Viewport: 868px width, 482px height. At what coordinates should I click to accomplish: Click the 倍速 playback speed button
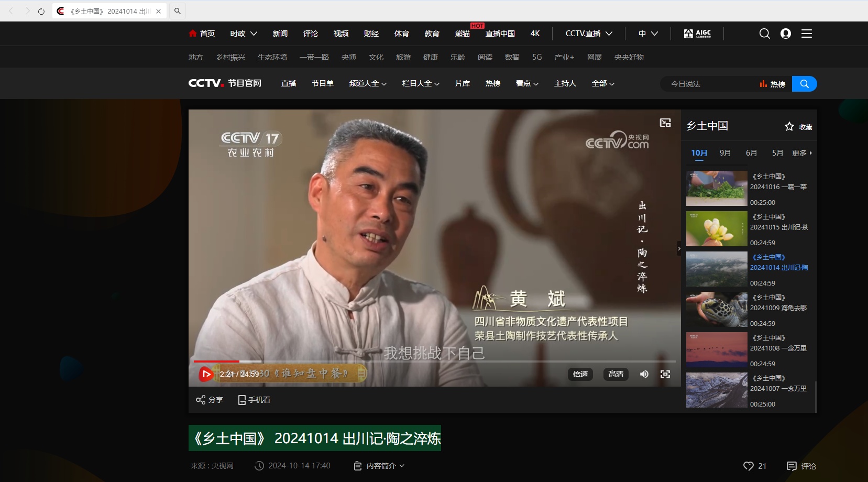[x=579, y=374]
